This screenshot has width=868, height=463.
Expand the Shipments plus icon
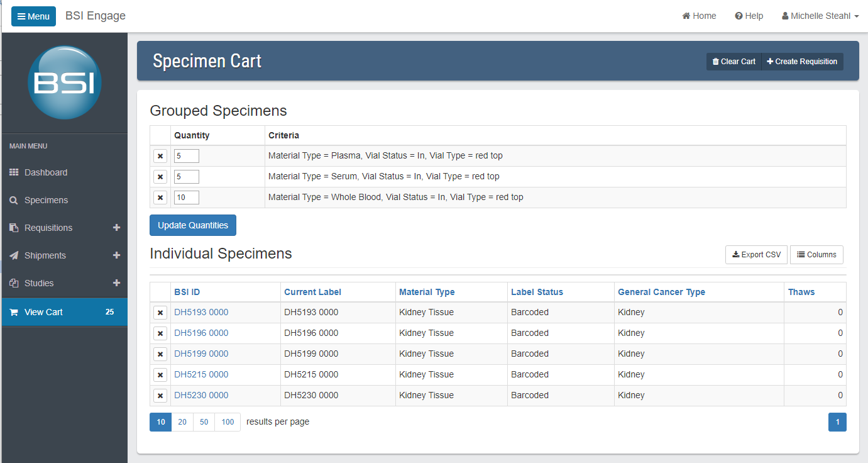(116, 255)
